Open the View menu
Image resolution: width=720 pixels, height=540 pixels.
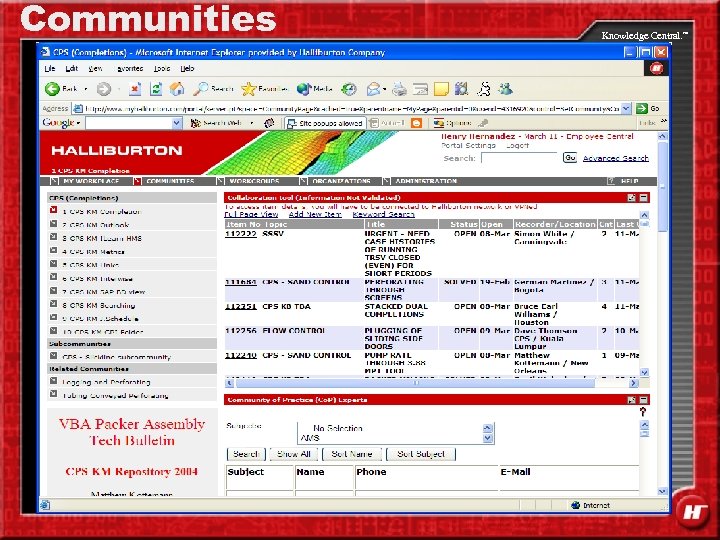tap(95, 68)
